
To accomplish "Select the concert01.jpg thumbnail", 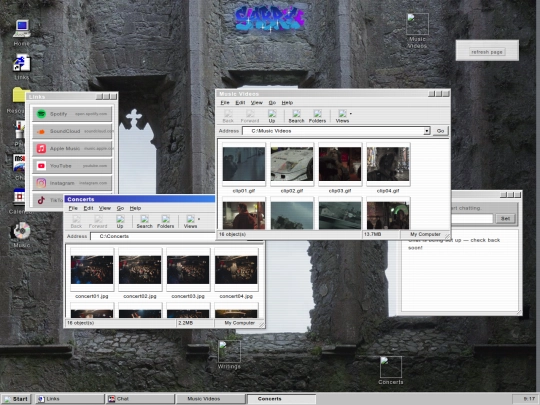I will (x=92, y=269).
